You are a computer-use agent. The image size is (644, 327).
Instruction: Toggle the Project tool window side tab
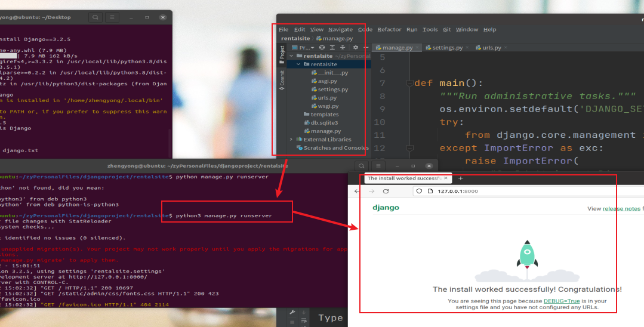point(282,55)
